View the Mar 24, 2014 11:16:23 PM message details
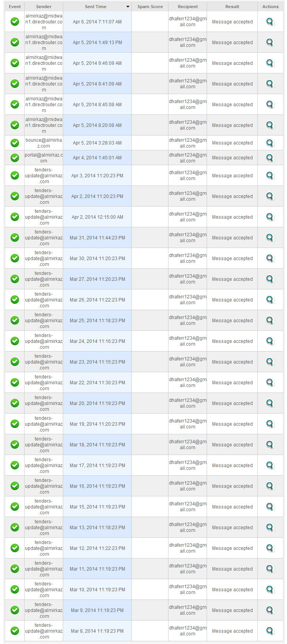This screenshot has height=644, width=287. (270, 341)
